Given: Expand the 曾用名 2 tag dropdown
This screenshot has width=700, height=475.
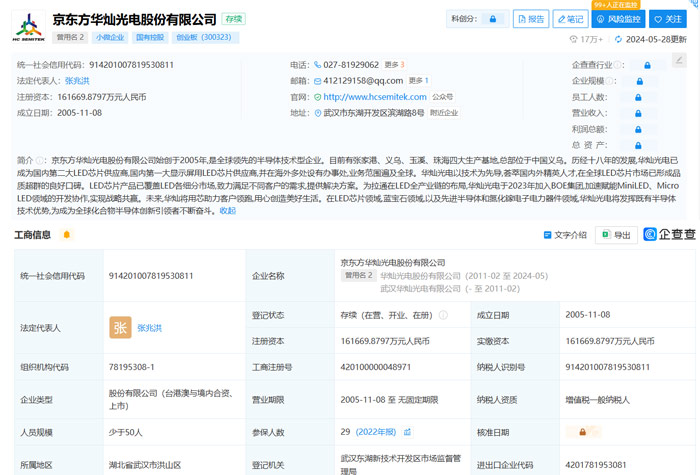Looking at the screenshot, I should point(71,38).
